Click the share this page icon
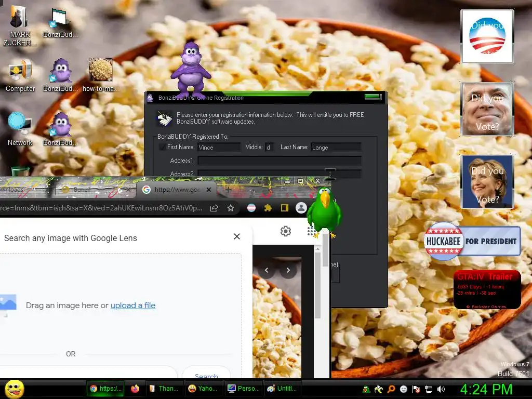Screen dimensions: 532x399 [214, 208]
